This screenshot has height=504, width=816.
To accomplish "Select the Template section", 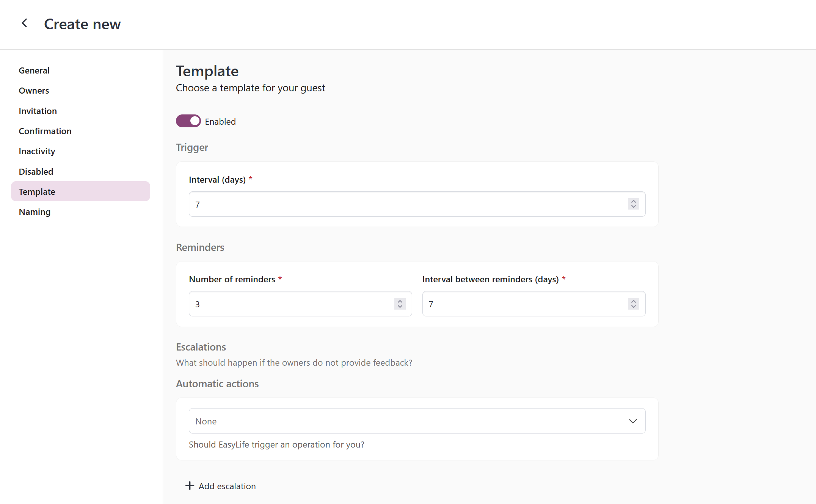I will pyautogui.click(x=36, y=192).
